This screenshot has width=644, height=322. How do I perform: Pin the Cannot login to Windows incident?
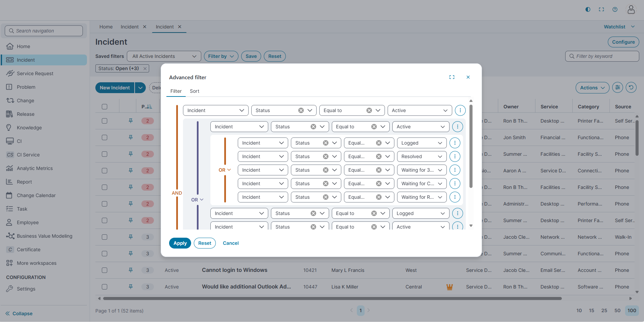coord(131,270)
